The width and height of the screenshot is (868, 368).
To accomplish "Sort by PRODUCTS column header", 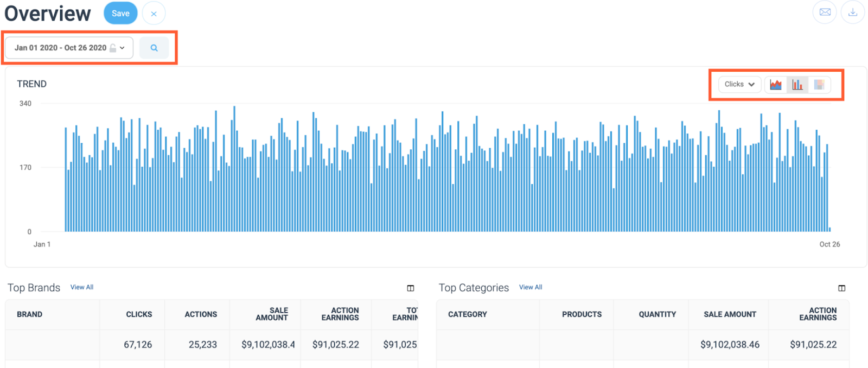I will 582,314.
